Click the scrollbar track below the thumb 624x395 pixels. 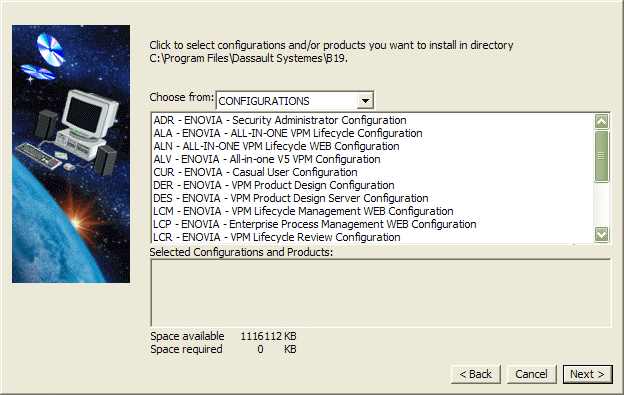pyautogui.click(x=601, y=204)
